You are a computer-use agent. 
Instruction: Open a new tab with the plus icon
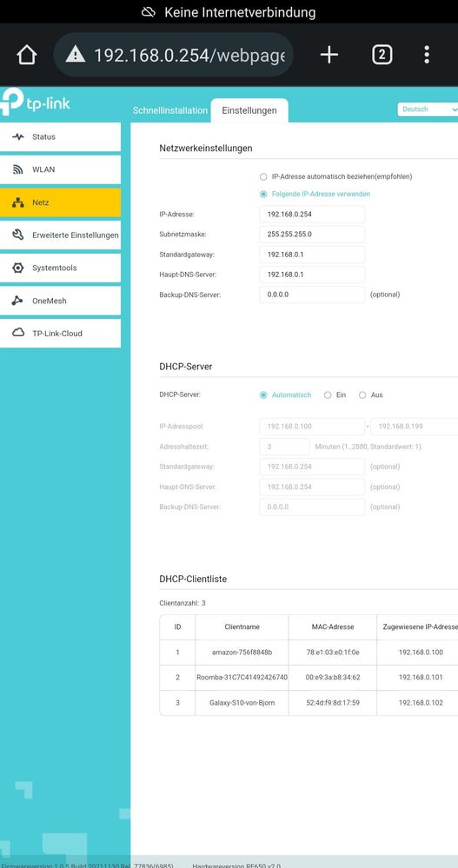pyautogui.click(x=329, y=55)
